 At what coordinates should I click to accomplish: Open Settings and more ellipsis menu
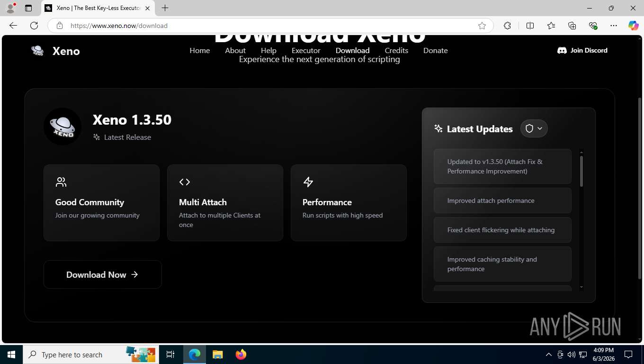(x=614, y=26)
